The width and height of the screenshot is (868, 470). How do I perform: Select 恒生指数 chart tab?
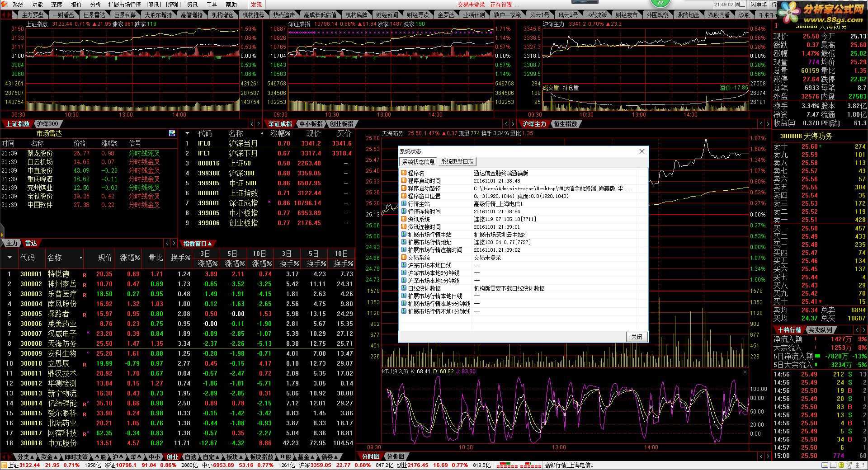565,124
